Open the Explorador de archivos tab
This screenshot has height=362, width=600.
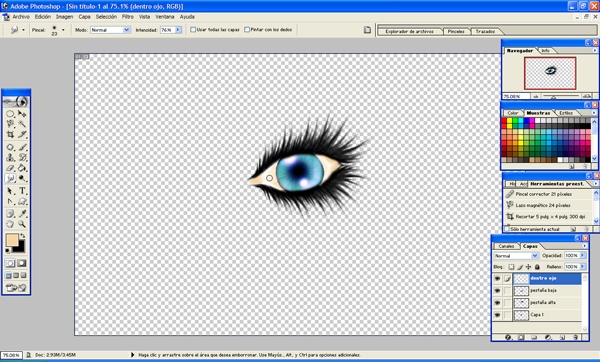pyautogui.click(x=409, y=31)
